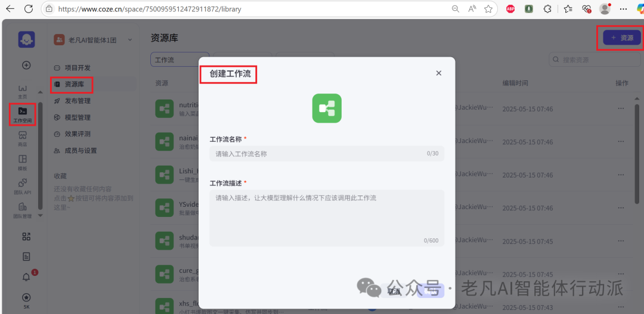Screen dimensions: 644x314
Task: Open the favorites list icon
Action: click(568, 8)
